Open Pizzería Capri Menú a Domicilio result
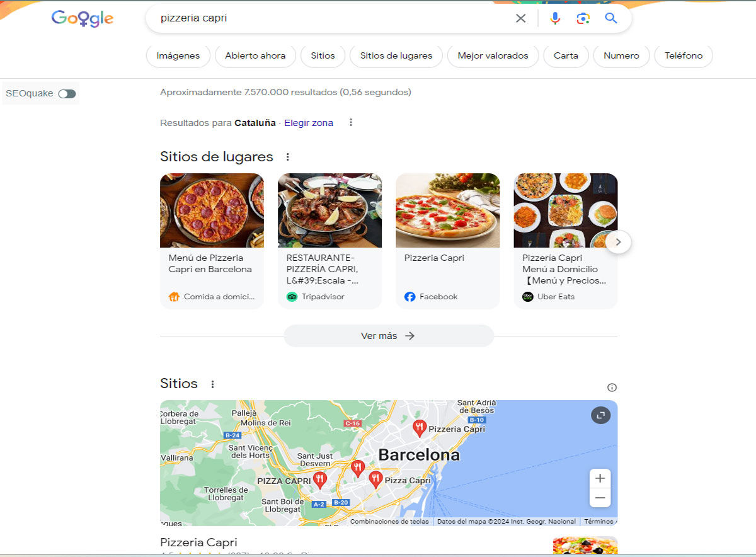 (x=564, y=269)
